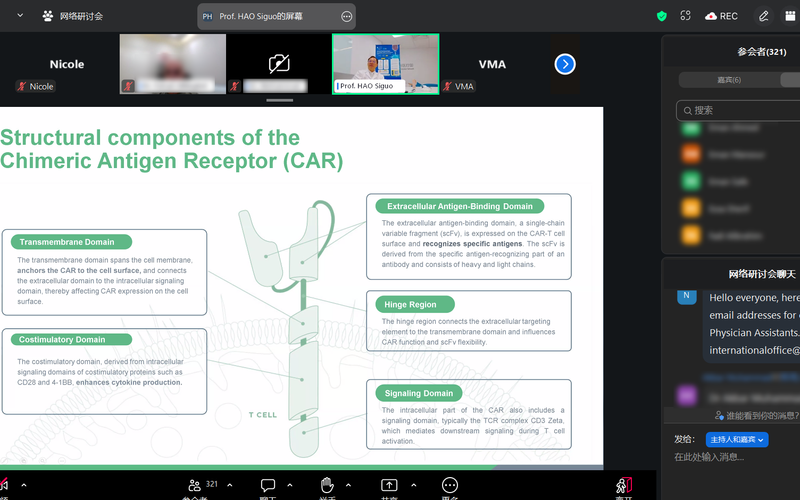The height and width of the screenshot is (500, 800).
Task: Click the 发给: label in chat
Action: pyautogui.click(x=684, y=439)
